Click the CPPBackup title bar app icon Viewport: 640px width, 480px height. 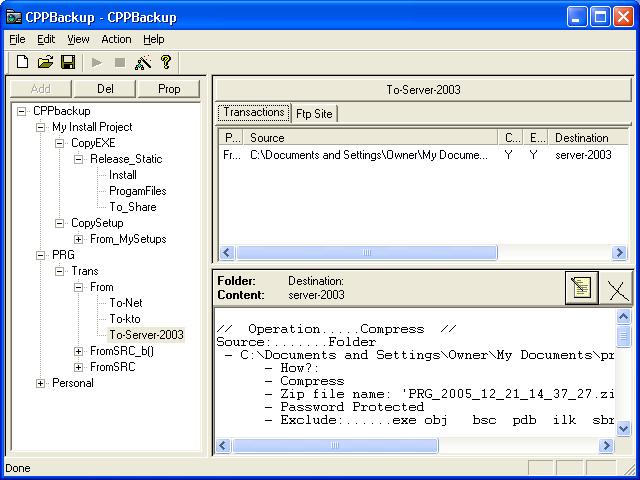(x=14, y=16)
